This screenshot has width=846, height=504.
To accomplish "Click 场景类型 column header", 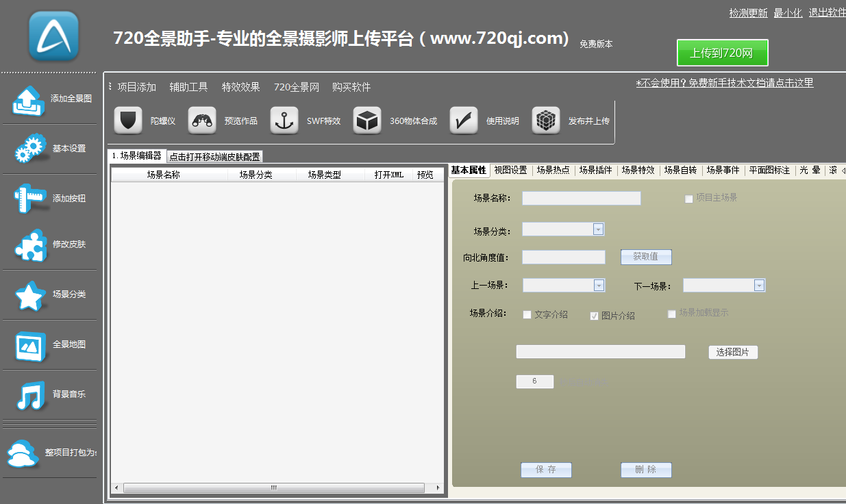I will pos(330,175).
